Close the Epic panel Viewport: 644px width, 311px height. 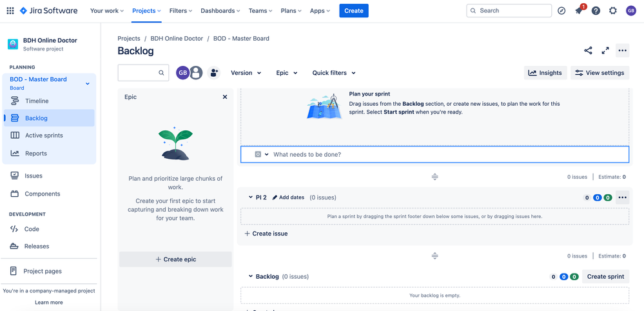pyautogui.click(x=225, y=97)
